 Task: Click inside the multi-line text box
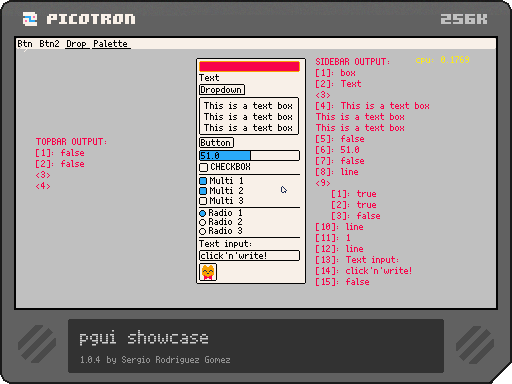[x=249, y=116]
